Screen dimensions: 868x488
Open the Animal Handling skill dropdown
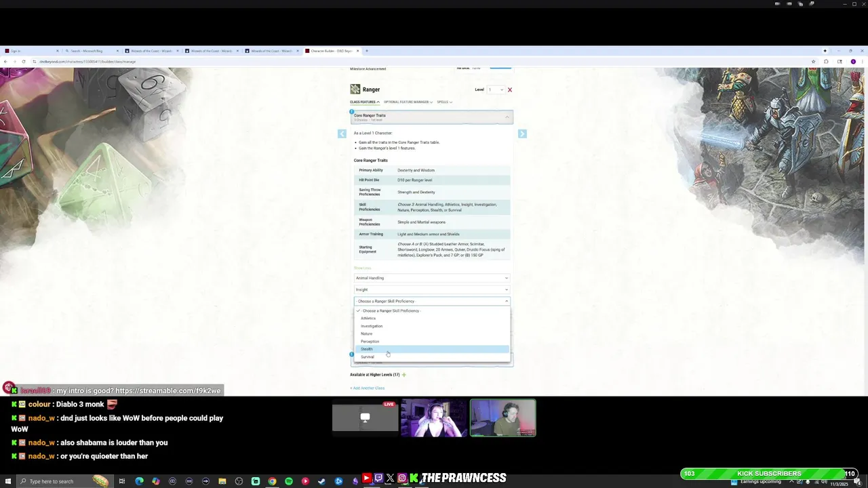[x=431, y=278]
